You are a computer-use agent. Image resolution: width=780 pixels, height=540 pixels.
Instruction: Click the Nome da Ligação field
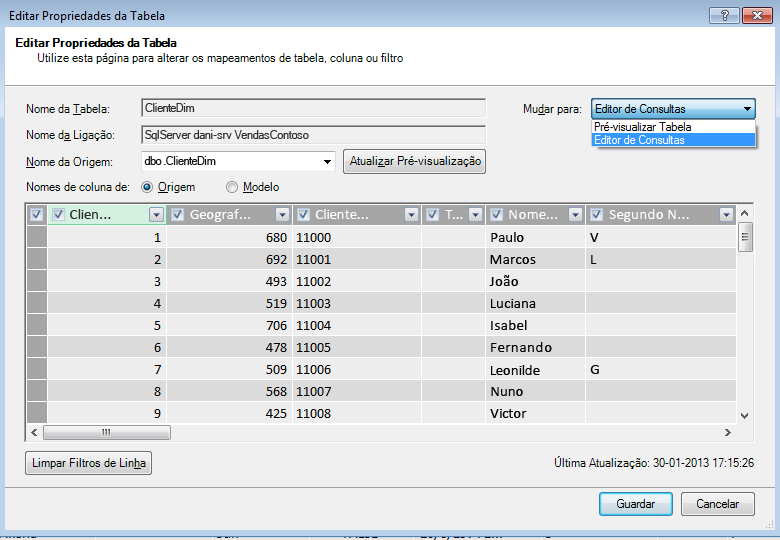point(313,135)
